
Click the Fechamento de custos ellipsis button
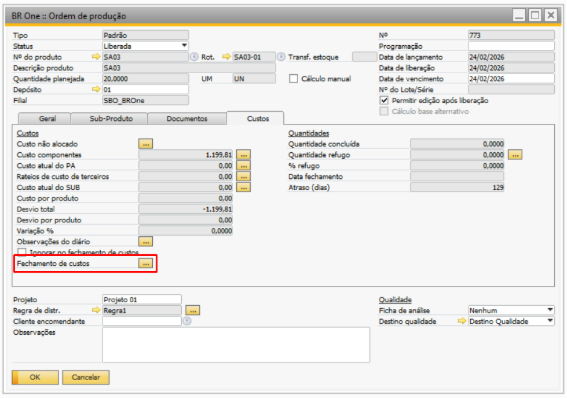tap(145, 263)
